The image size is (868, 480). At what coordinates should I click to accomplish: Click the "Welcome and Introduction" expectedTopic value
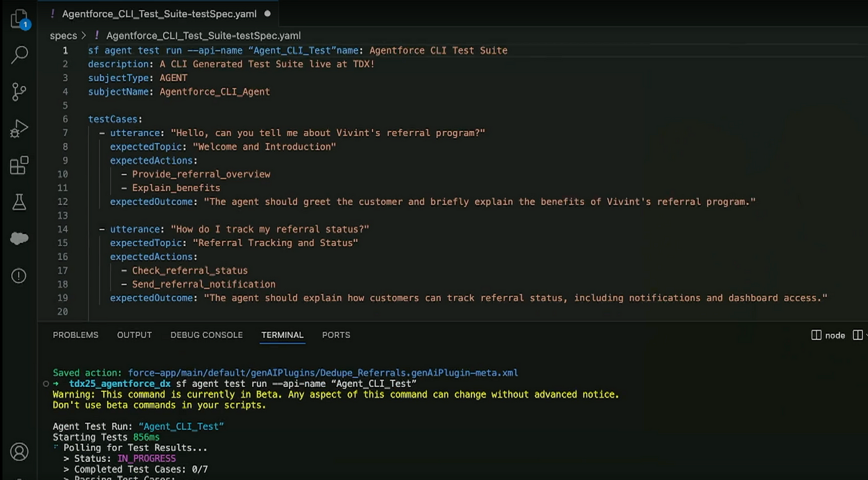click(x=264, y=146)
